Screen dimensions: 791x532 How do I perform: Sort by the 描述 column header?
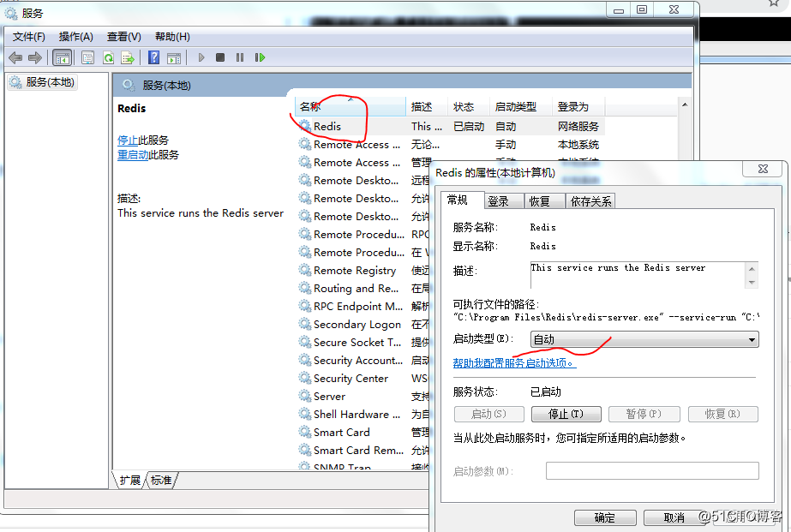click(426, 106)
